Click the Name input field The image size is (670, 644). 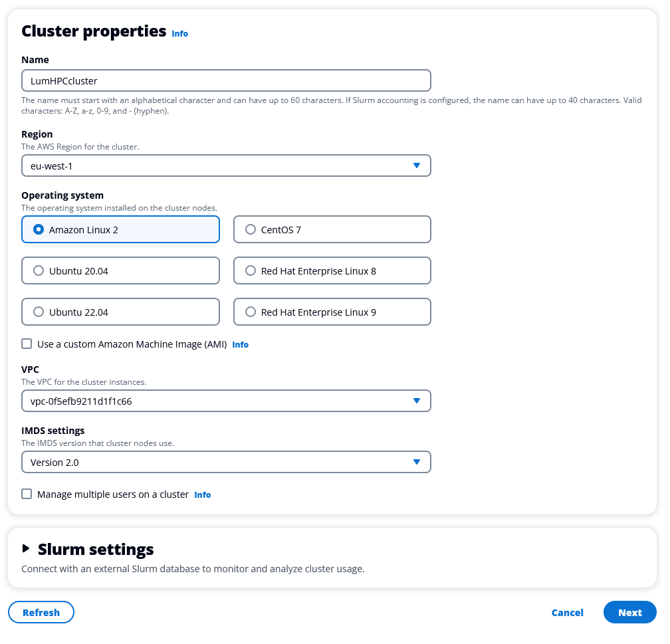point(226,80)
